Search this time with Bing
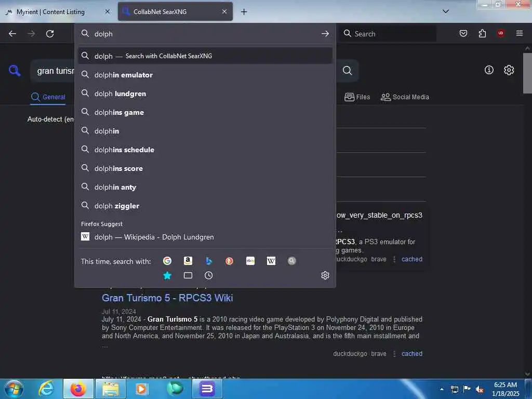The width and height of the screenshot is (532, 399). pos(209,261)
